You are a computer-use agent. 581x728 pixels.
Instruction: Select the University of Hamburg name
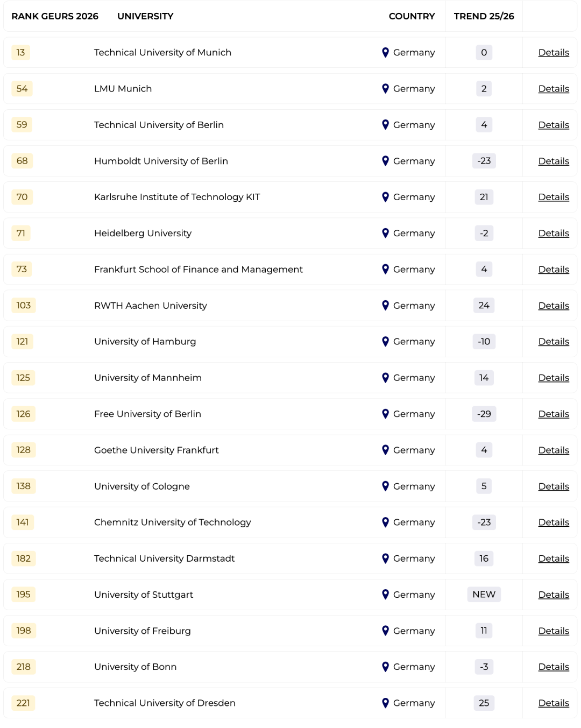point(145,342)
